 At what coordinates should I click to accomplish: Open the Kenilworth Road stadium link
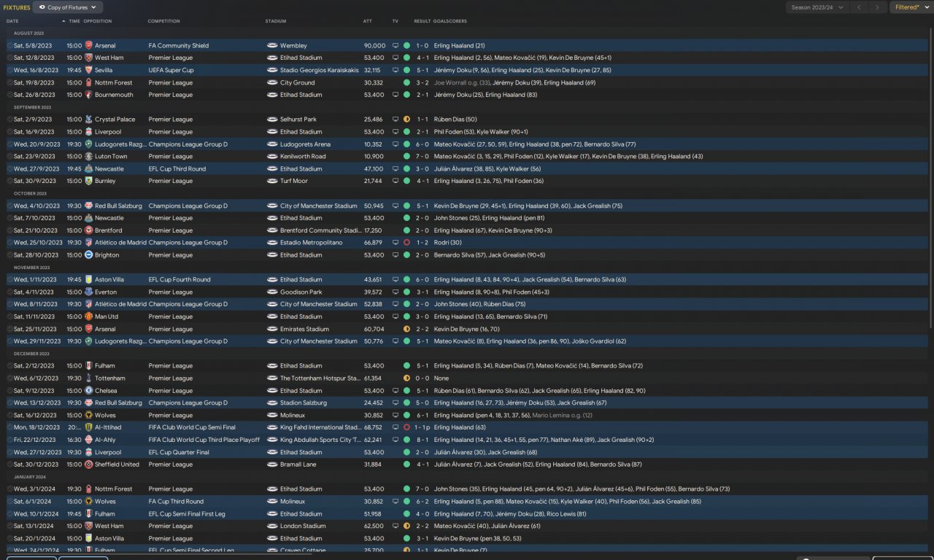[303, 156]
